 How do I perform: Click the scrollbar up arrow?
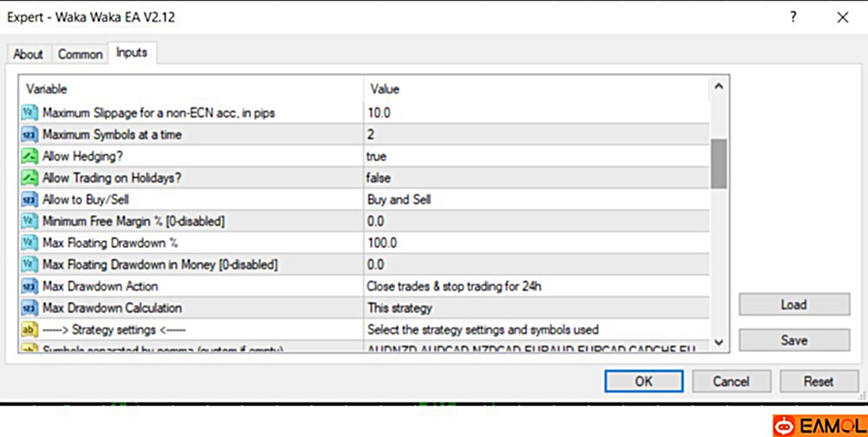[x=718, y=87]
